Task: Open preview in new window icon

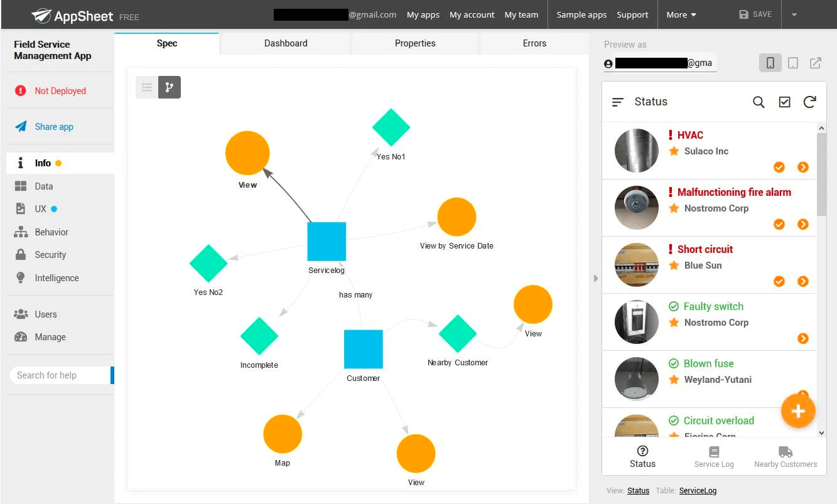Action: [815, 63]
